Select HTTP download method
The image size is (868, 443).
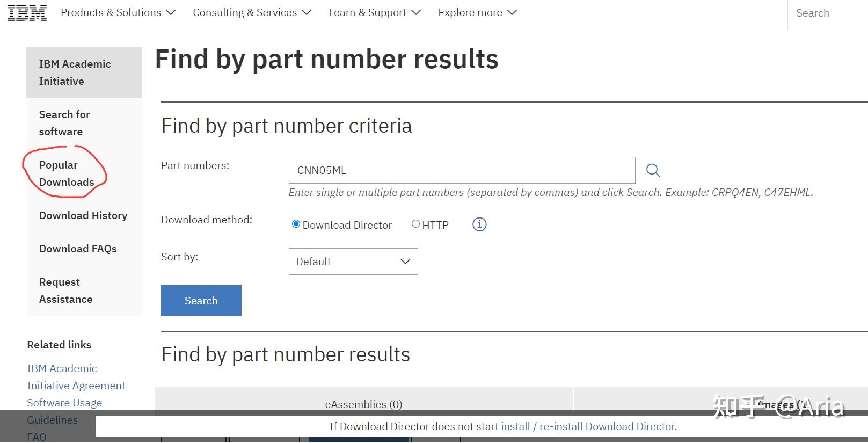point(415,224)
